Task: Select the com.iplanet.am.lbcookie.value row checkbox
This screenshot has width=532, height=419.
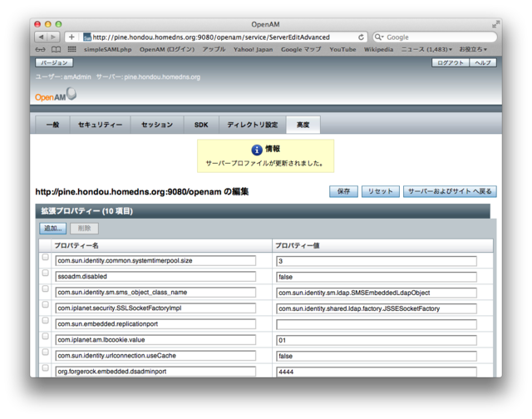Action: click(x=46, y=337)
